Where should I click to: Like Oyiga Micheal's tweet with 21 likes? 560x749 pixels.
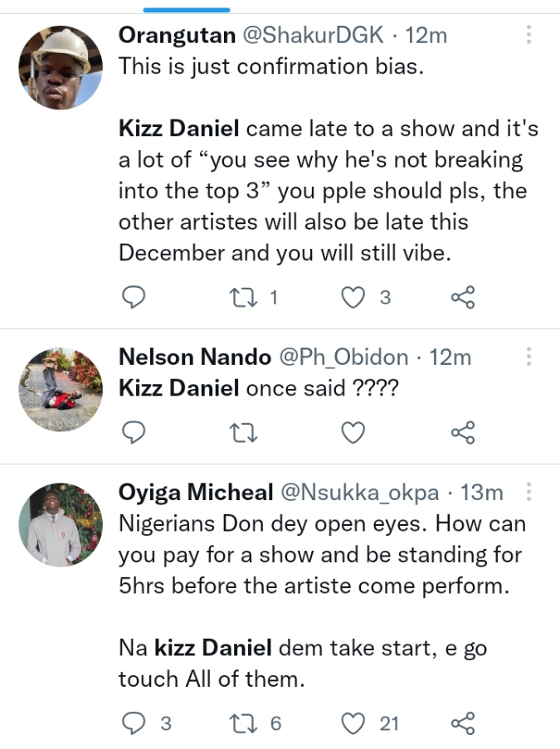(x=354, y=723)
